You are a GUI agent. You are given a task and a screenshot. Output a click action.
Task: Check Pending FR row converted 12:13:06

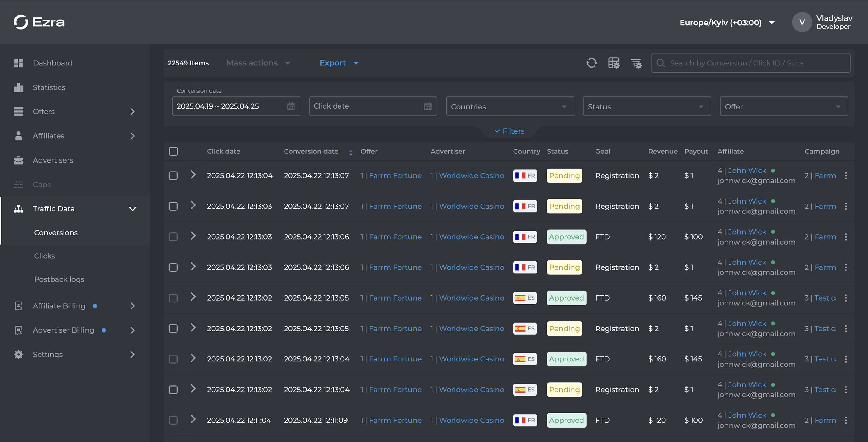coord(173,267)
